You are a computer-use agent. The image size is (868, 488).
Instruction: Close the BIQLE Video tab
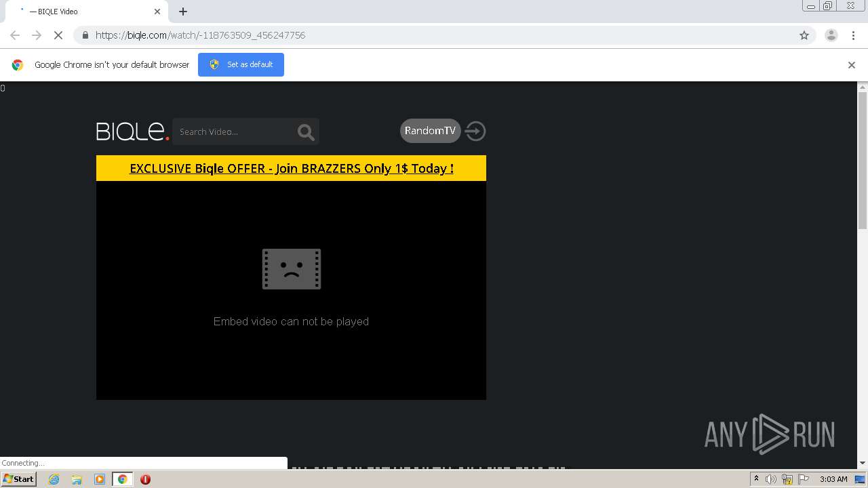tap(157, 12)
